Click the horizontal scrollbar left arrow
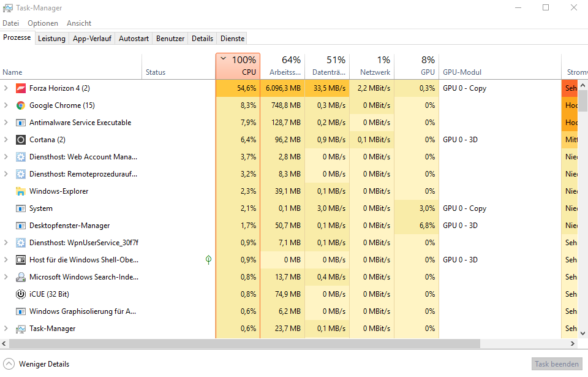 (x=4, y=343)
